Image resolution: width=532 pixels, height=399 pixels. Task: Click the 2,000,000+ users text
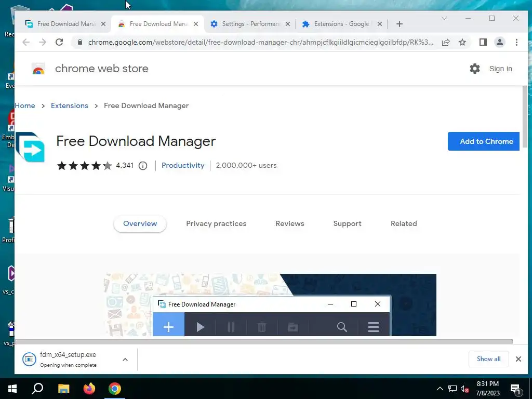(x=246, y=166)
